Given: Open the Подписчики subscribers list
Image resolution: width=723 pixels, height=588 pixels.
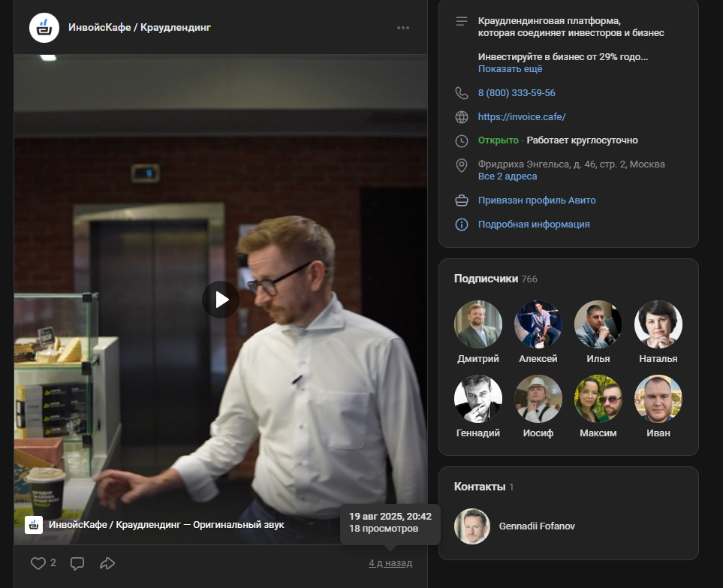Looking at the screenshot, I should (486, 279).
